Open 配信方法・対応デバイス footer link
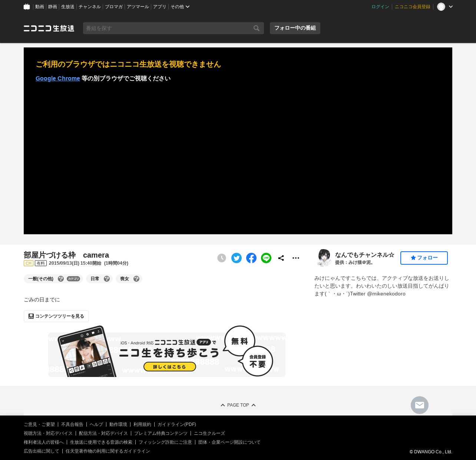476x460 pixels. (x=103, y=433)
